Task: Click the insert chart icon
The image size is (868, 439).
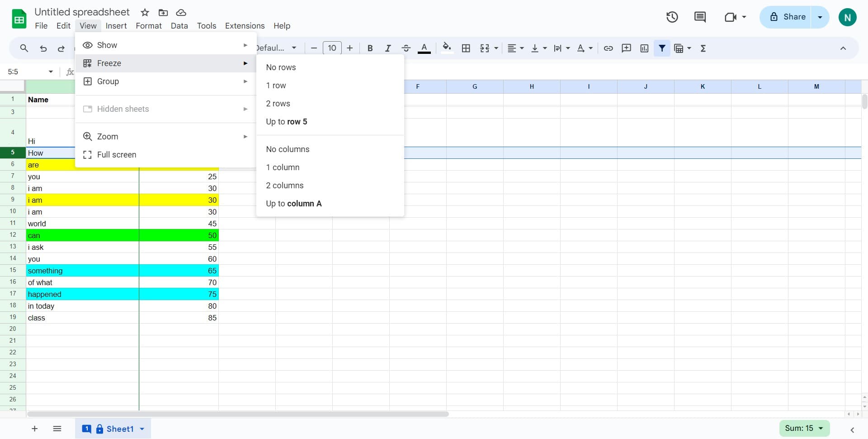Action: pos(644,48)
